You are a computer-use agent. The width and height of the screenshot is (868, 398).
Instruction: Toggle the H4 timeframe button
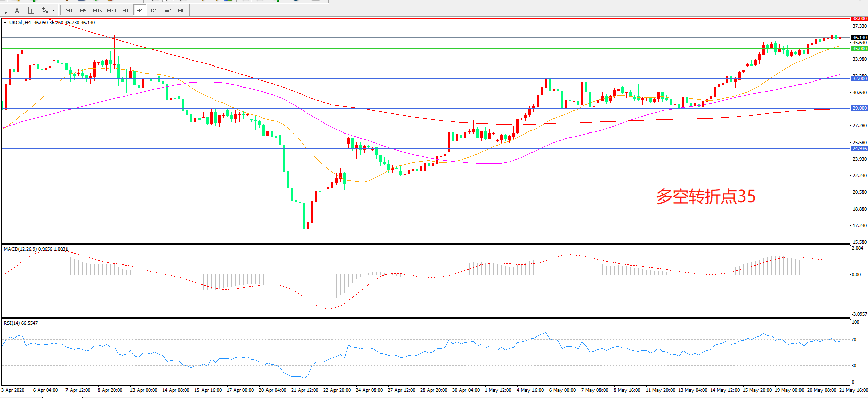(x=140, y=10)
